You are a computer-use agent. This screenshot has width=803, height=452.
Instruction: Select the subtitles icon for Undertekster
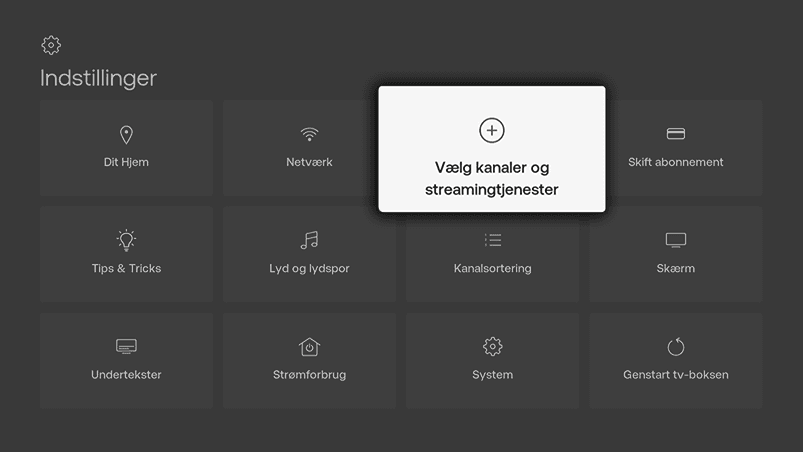tap(126, 346)
